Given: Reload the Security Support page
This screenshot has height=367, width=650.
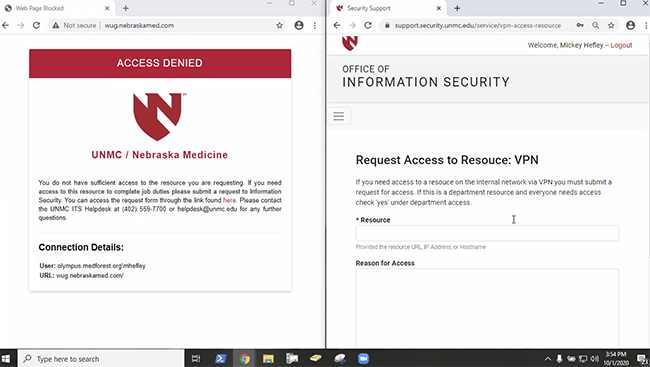Looking at the screenshot, I should tap(368, 25).
